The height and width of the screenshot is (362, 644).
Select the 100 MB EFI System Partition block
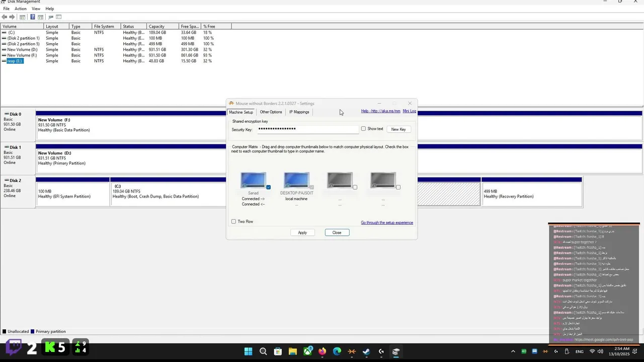pos(72,193)
